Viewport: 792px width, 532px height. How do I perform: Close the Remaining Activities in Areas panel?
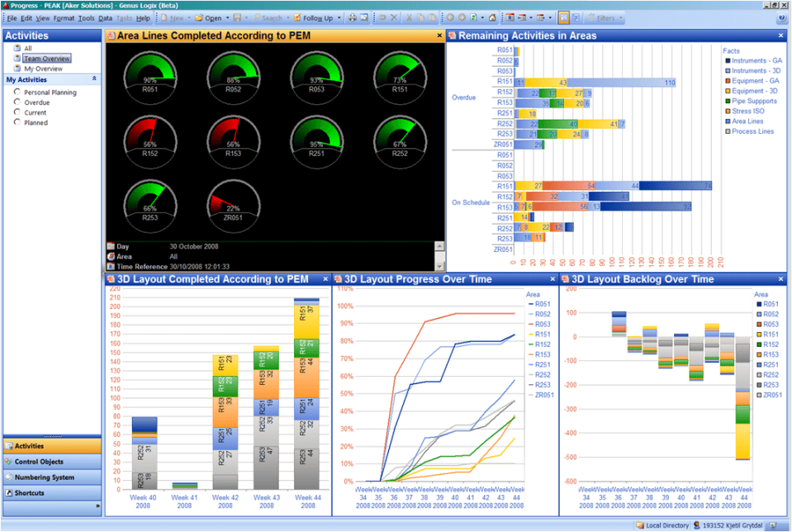click(781, 36)
